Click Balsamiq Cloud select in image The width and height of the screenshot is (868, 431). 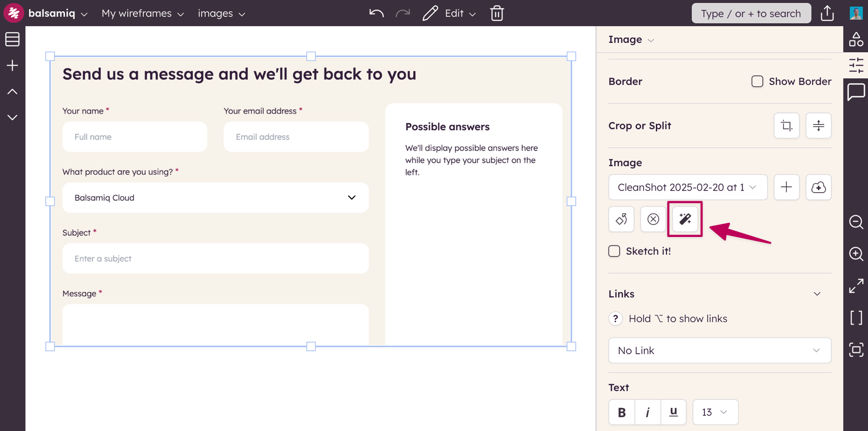[216, 198]
